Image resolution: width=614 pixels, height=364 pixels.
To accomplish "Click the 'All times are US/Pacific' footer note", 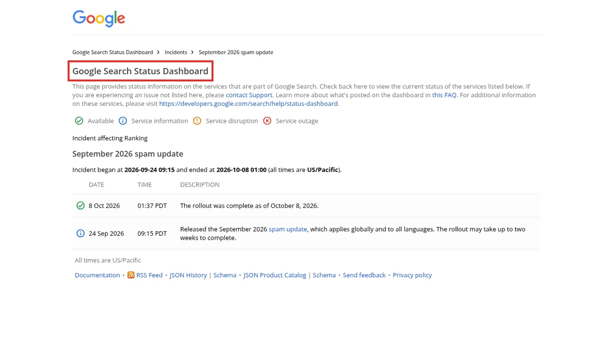I will pyautogui.click(x=108, y=260).
